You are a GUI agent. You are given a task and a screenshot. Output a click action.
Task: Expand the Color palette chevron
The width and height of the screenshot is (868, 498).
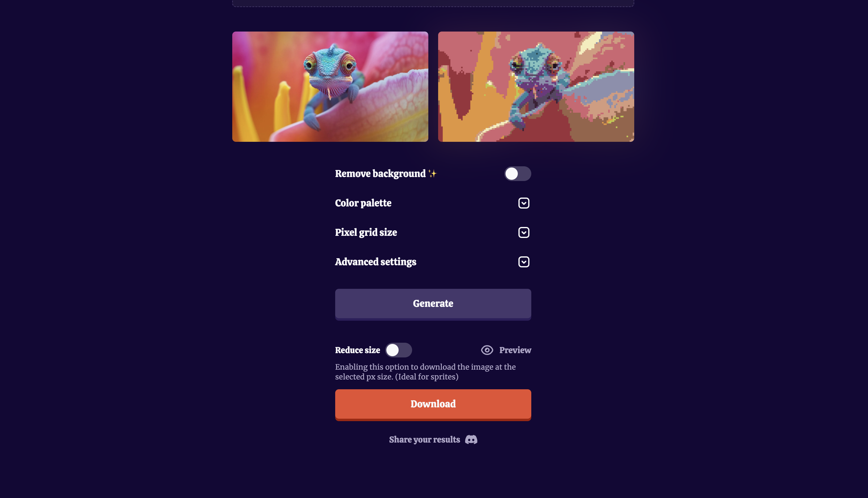(524, 203)
